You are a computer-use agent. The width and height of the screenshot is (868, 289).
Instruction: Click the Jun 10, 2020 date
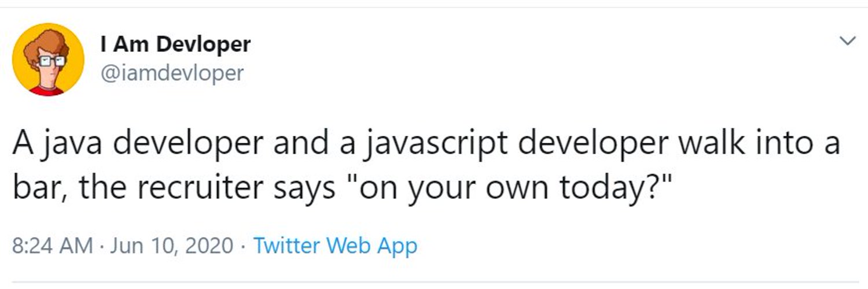pyautogui.click(x=171, y=246)
